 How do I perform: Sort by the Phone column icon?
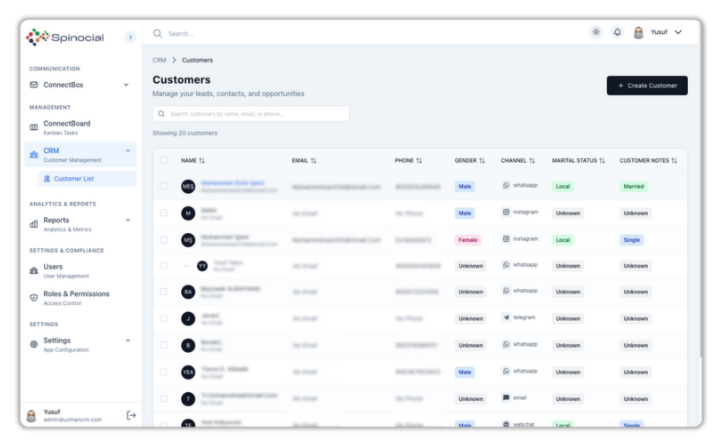click(419, 160)
